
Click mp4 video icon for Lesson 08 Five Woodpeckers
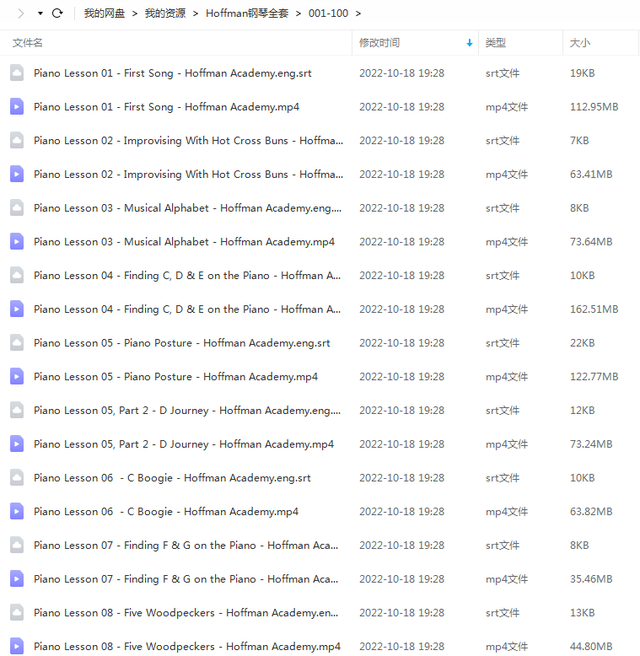(x=17, y=646)
